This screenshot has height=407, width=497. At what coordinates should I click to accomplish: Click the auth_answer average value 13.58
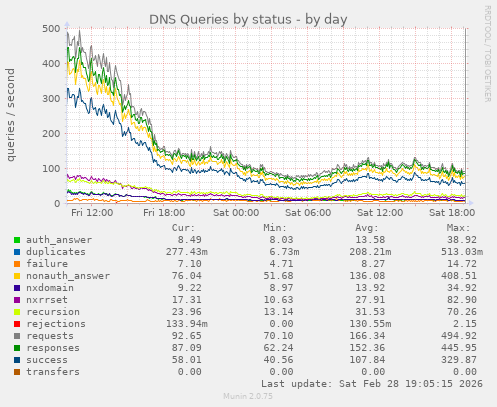(x=370, y=240)
